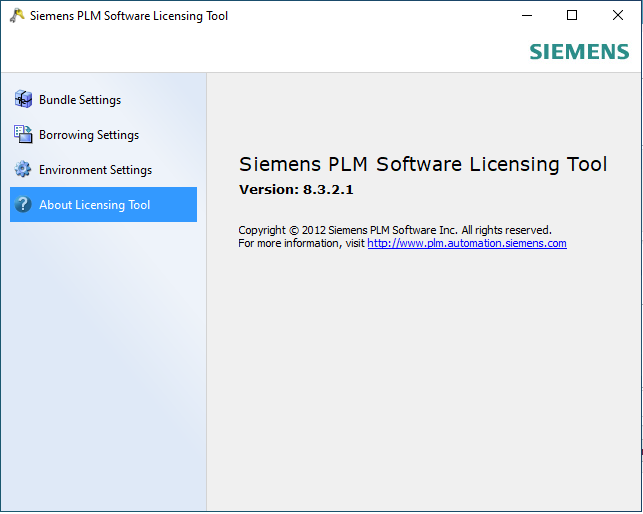Click the Borrowing Settings icon
Screen dimensions: 643x514
tap(23, 134)
